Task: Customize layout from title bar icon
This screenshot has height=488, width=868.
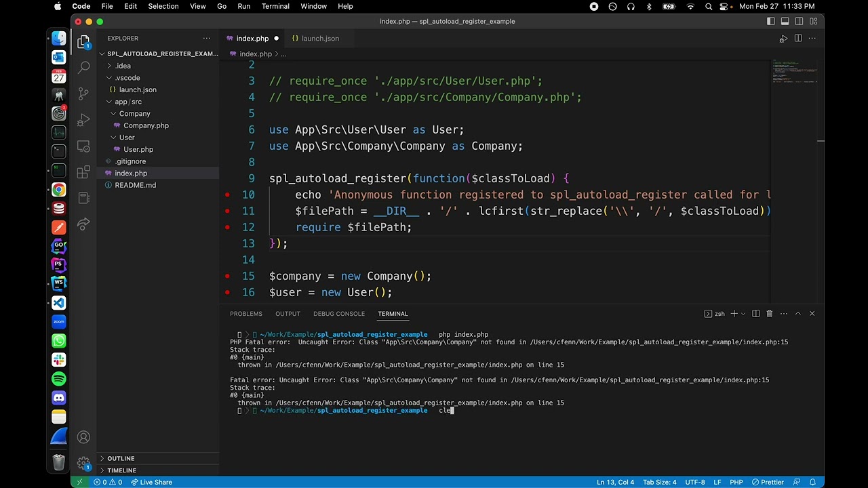Action: click(814, 22)
